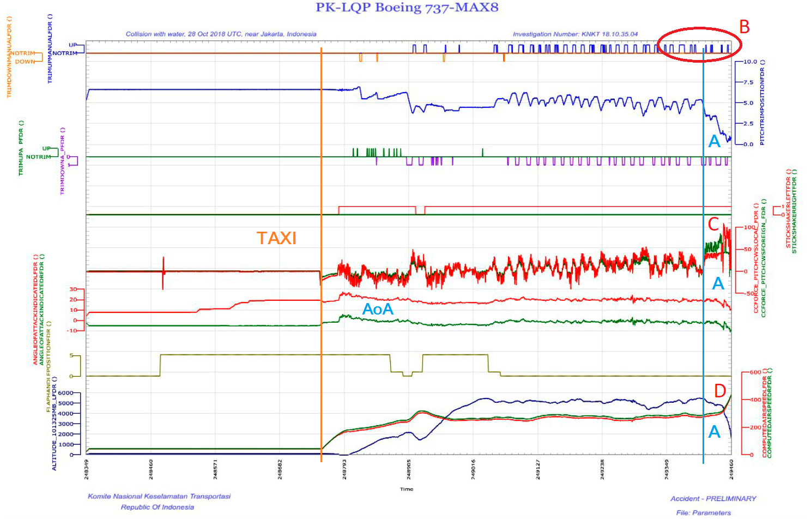
Task: Click the PITCHTRIMPOSITIONFDR axis label
Action: (762, 102)
